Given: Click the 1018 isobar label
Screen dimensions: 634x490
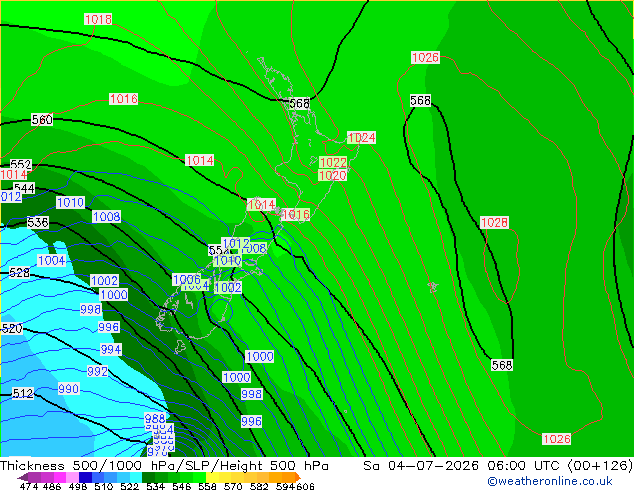Looking at the screenshot, I should pyautogui.click(x=98, y=19).
